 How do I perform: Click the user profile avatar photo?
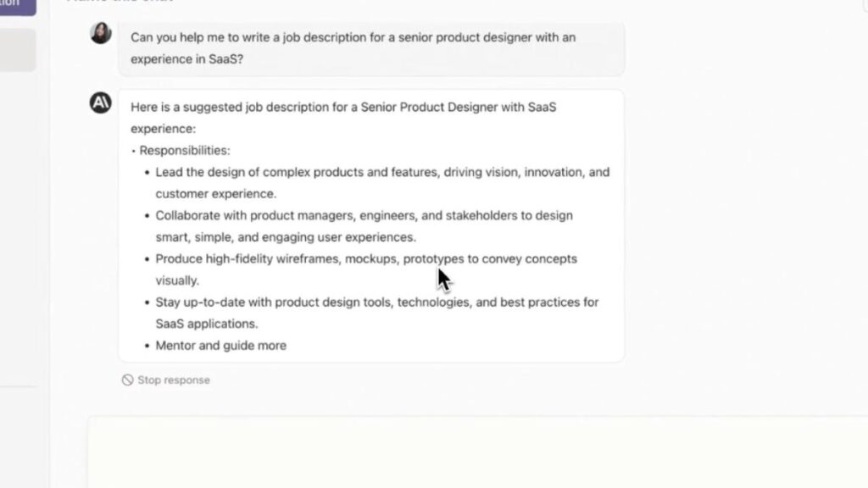[101, 34]
